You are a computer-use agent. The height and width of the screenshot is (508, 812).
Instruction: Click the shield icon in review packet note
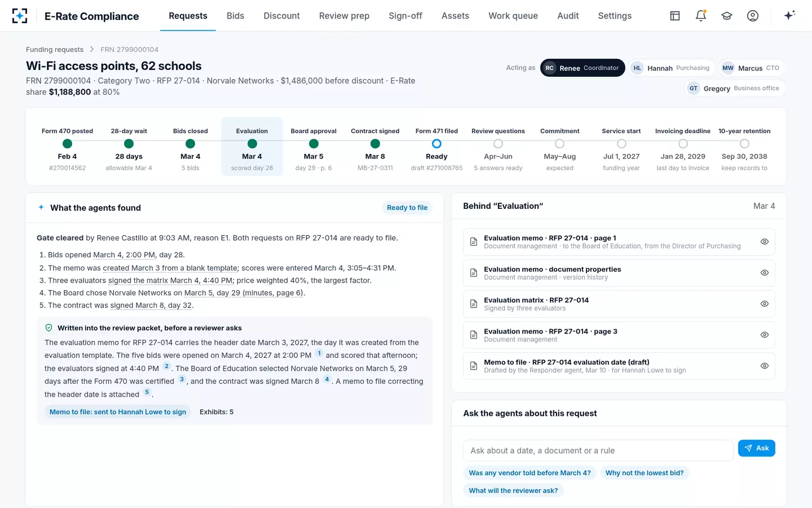coord(48,328)
